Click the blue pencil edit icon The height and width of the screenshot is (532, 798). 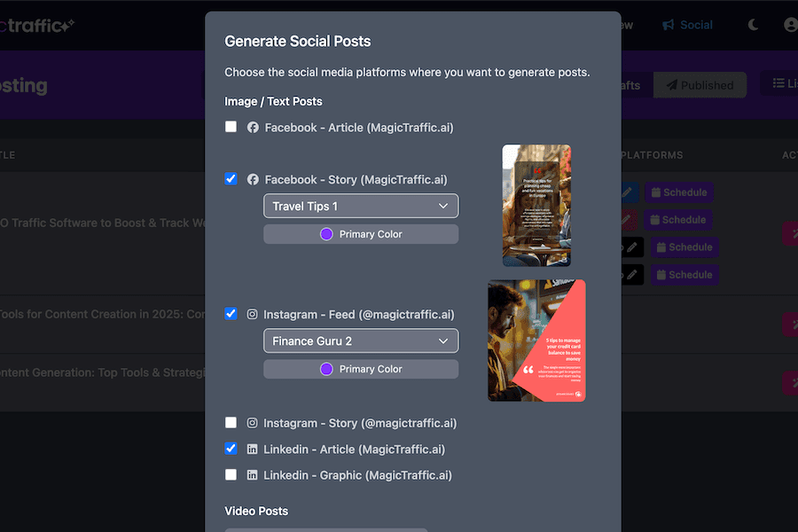coord(630,192)
